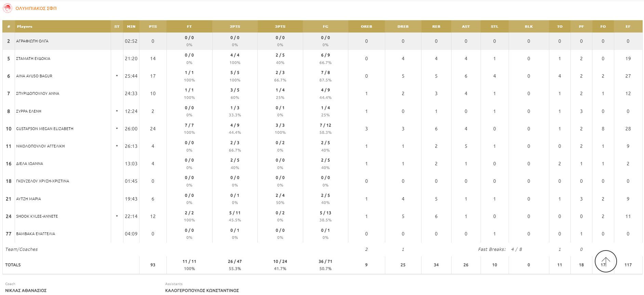This screenshot has width=644, height=295.
Task: Sort by the AST column header
Action: 466,26
